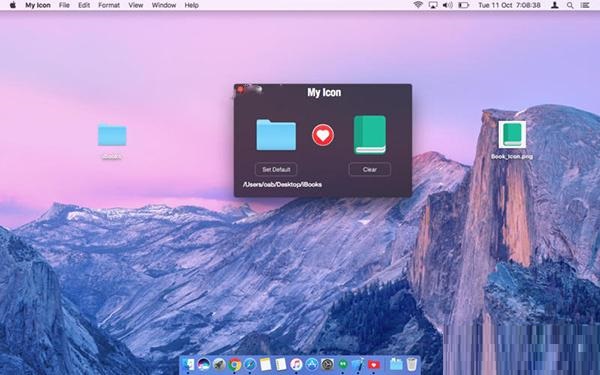
Task: Open Google Chrome from the Dock
Action: point(235,364)
